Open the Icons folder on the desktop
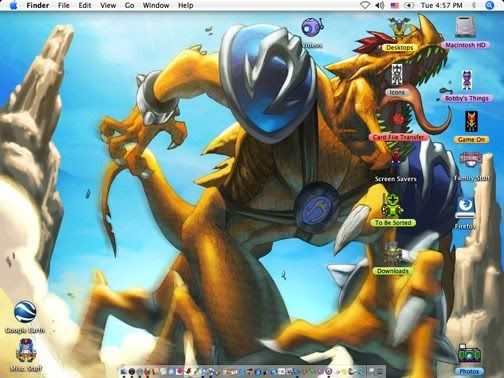504x378 pixels. click(397, 75)
